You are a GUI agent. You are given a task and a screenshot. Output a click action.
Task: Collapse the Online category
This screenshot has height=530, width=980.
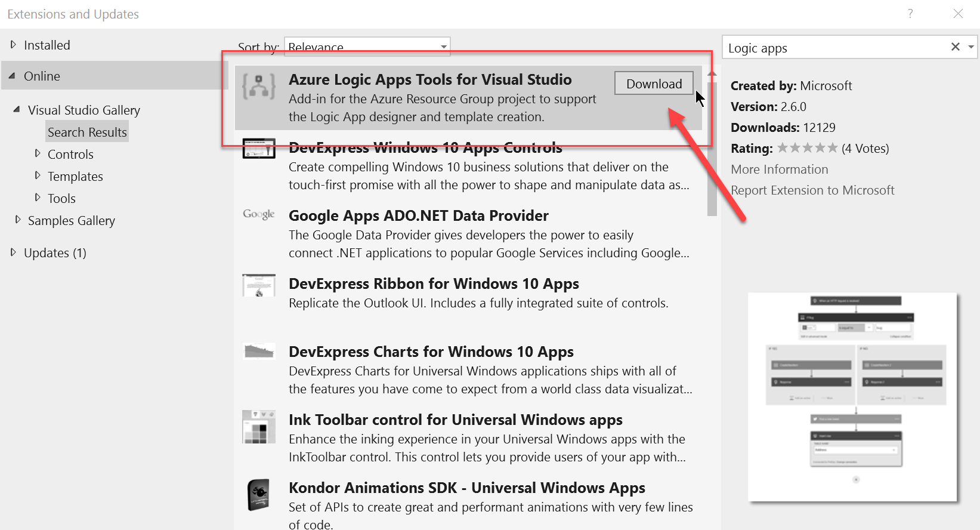[x=12, y=76]
